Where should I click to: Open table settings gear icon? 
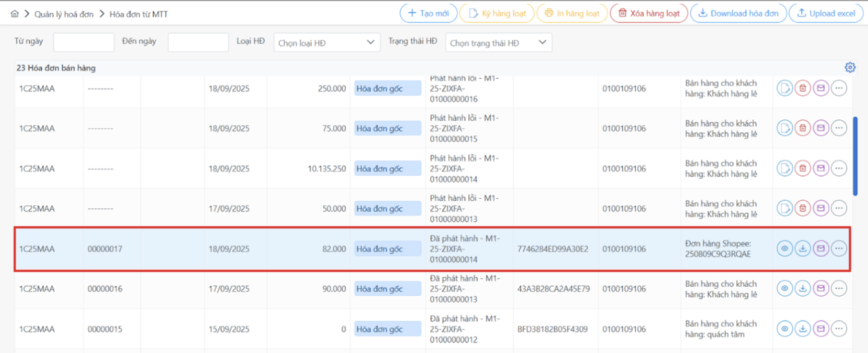[850, 68]
